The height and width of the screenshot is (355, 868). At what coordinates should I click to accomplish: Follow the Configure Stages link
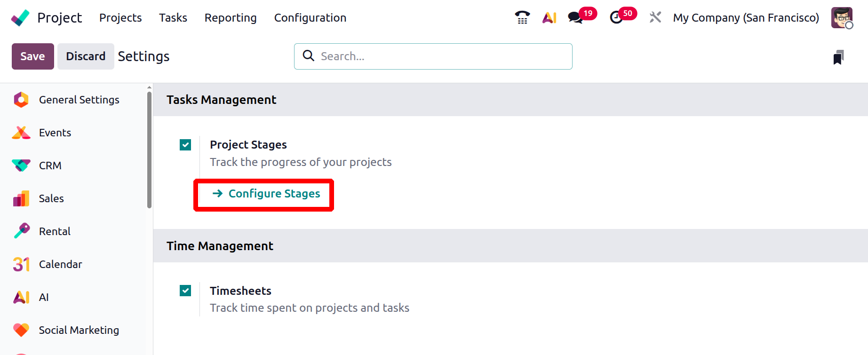[274, 194]
